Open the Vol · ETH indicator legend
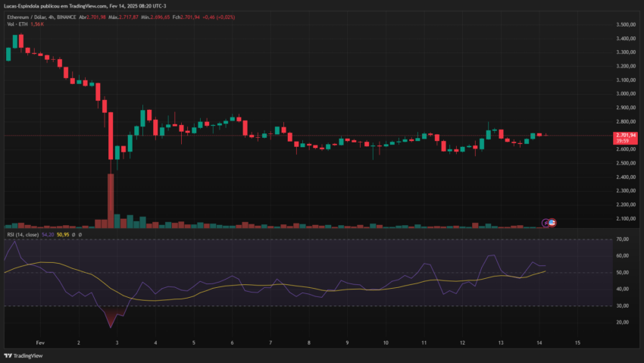The width and height of the screenshot is (644, 363). 17,24
